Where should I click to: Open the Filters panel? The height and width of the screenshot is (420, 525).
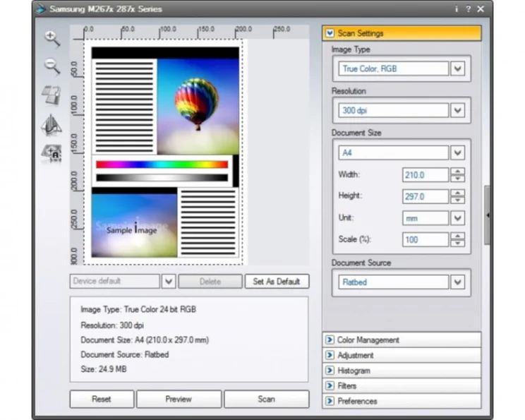coord(330,386)
